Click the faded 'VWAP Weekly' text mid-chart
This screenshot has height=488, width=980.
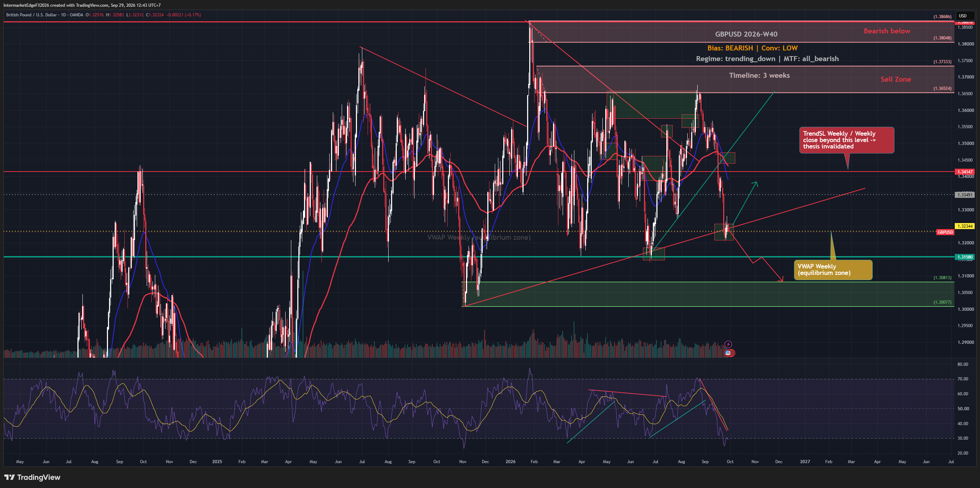click(x=479, y=237)
